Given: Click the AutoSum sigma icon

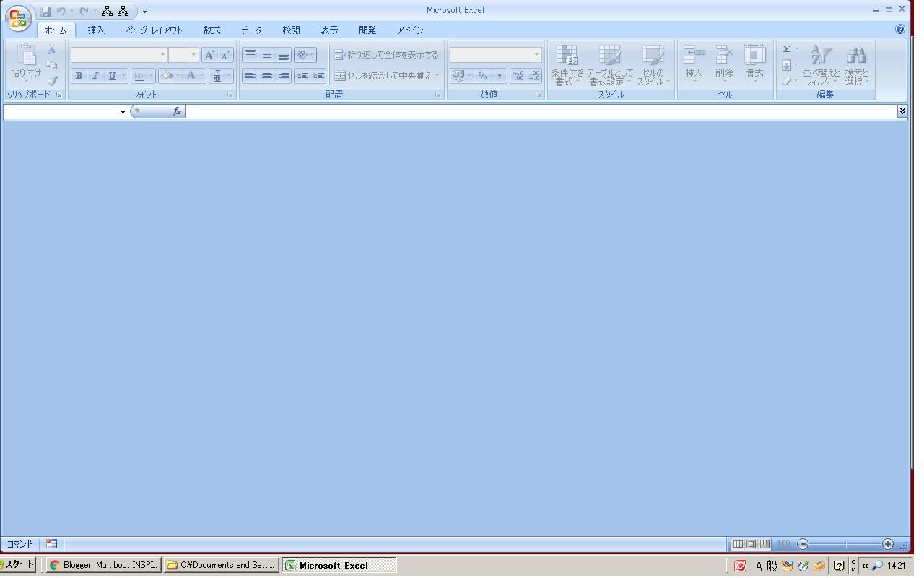Looking at the screenshot, I should click(786, 49).
